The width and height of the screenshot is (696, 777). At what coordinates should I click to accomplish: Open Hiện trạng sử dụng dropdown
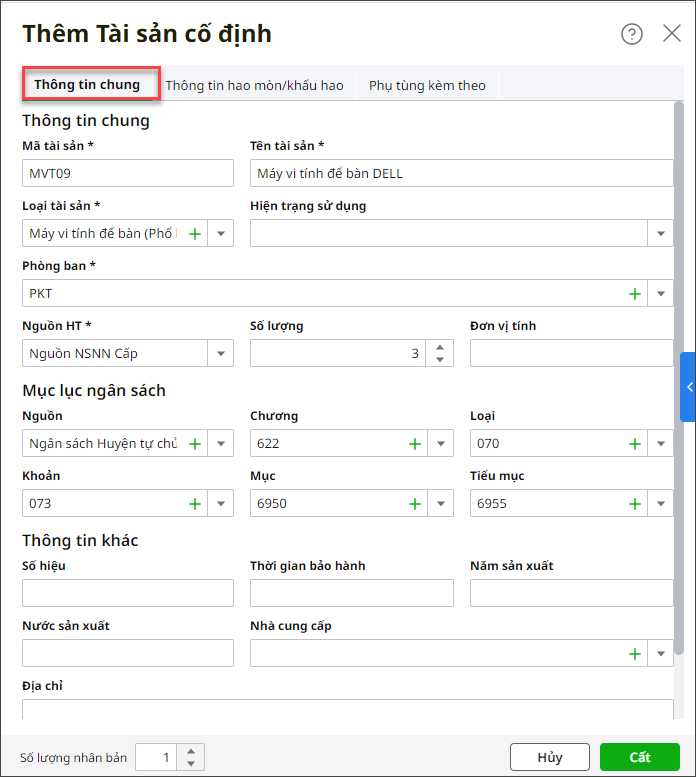click(660, 234)
